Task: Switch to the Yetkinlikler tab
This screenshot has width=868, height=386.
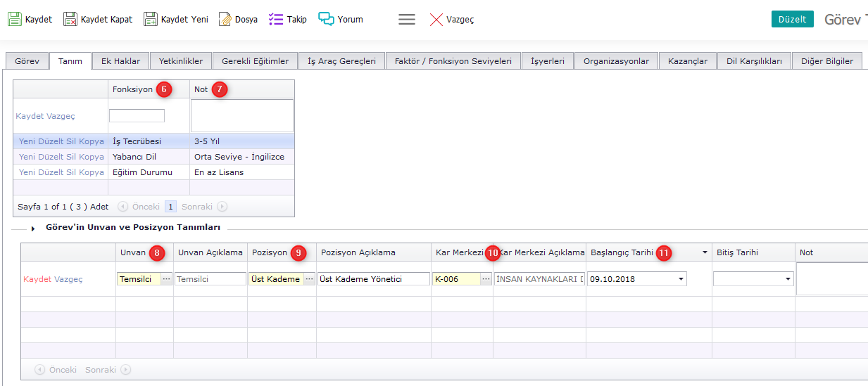Action: pyautogui.click(x=181, y=61)
